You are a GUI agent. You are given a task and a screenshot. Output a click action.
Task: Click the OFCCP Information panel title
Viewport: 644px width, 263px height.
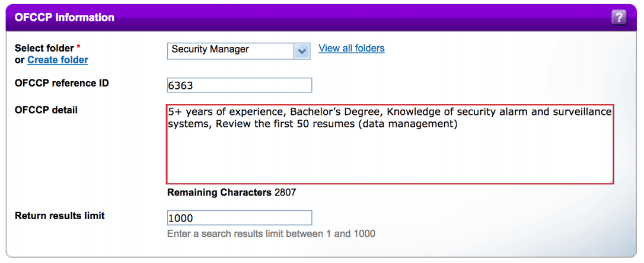tap(65, 17)
